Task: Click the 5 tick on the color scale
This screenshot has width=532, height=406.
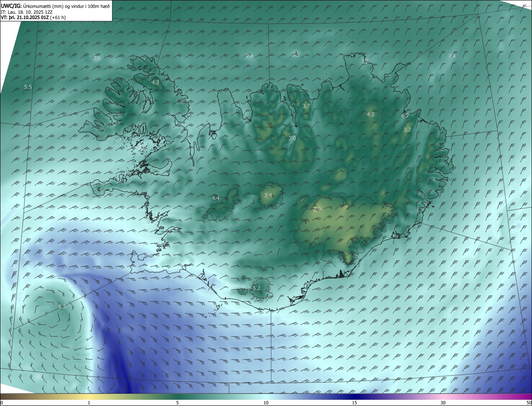Action: click(x=177, y=403)
